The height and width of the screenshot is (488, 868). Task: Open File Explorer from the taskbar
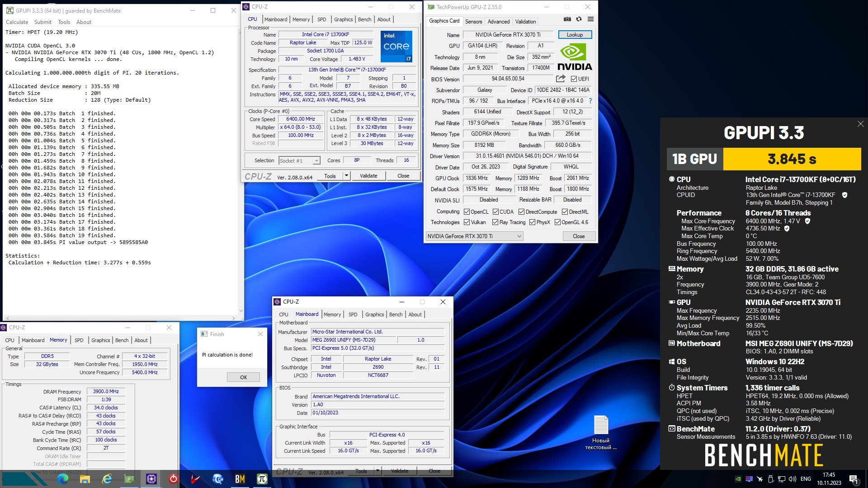pos(85,479)
